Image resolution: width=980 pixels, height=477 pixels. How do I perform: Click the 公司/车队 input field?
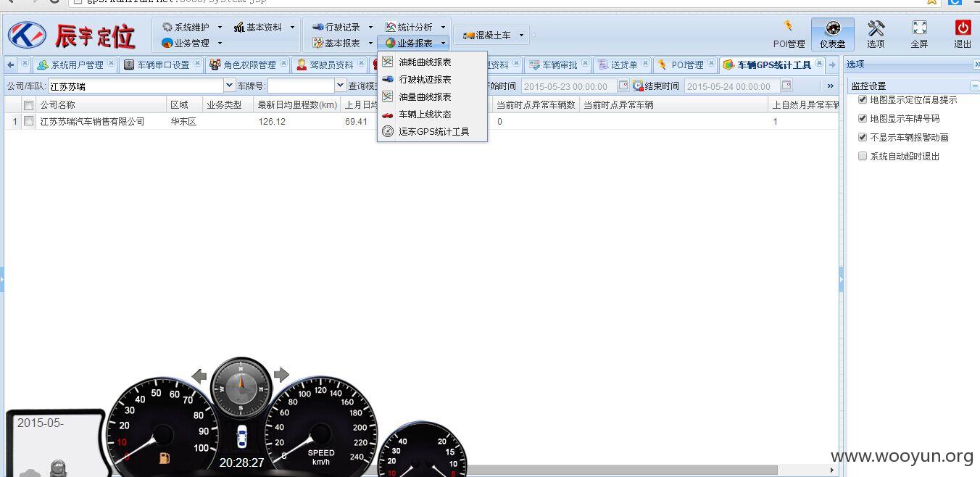(x=136, y=86)
